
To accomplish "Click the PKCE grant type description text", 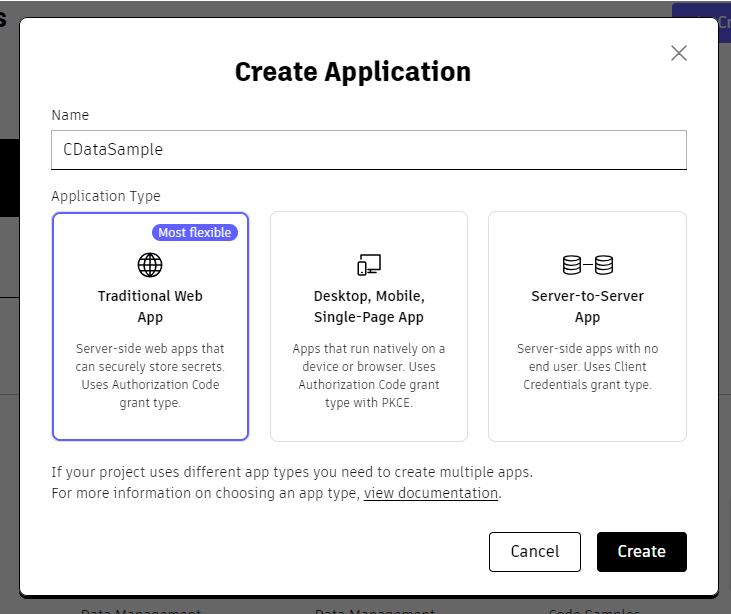I will [369, 376].
